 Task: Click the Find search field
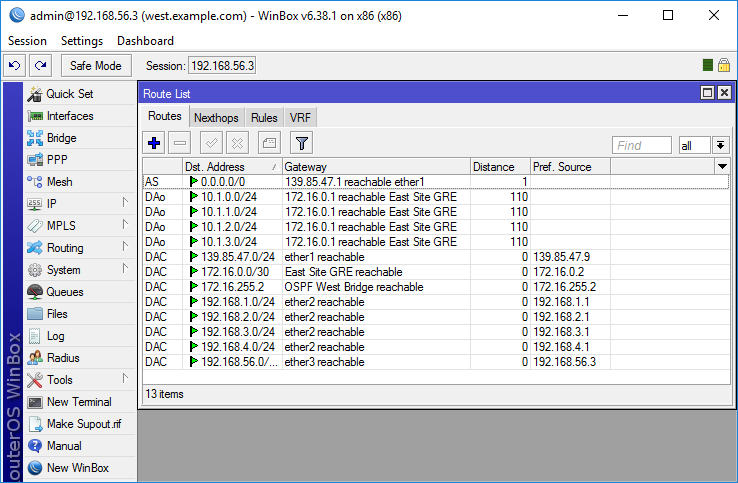pyautogui.click(x=642, y=145)
